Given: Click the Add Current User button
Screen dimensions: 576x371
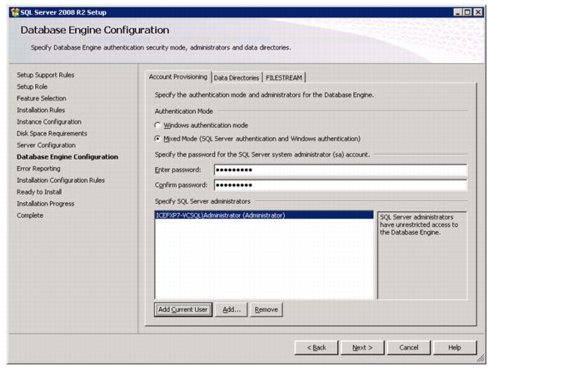Looking at the screenshot, I should click(x=183, y=310).
